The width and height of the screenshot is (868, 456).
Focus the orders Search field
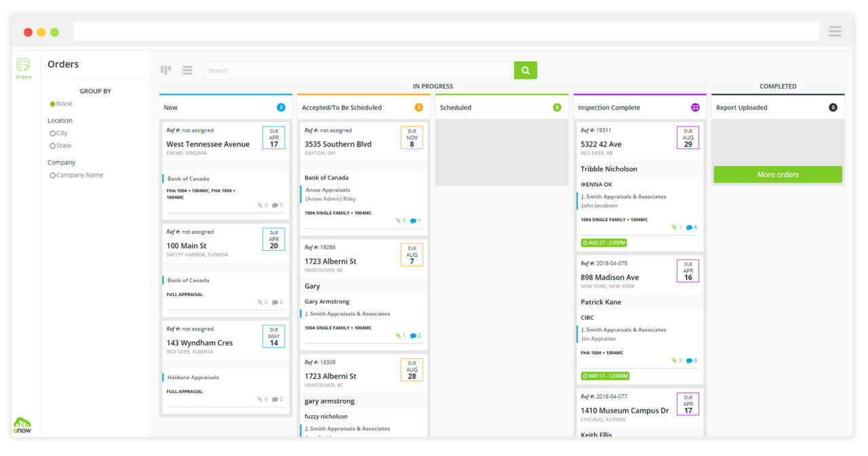pos(358,70)
